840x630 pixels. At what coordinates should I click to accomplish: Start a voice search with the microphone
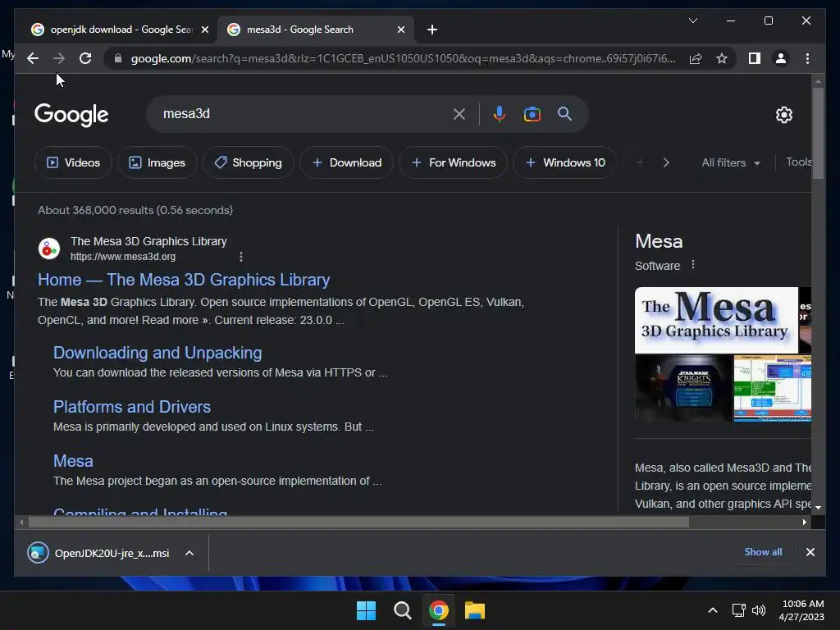coord(500,114)
